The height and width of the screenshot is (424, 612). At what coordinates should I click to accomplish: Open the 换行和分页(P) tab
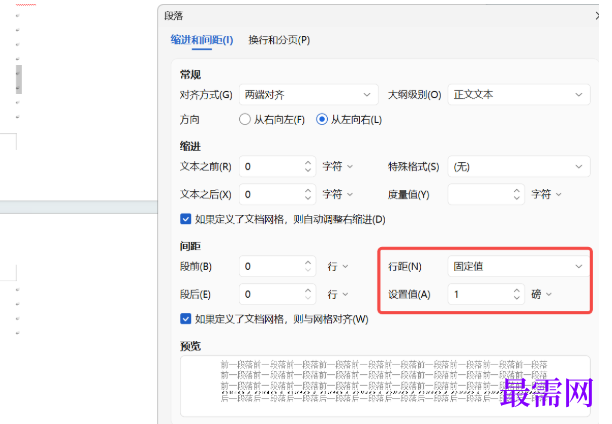279,40
